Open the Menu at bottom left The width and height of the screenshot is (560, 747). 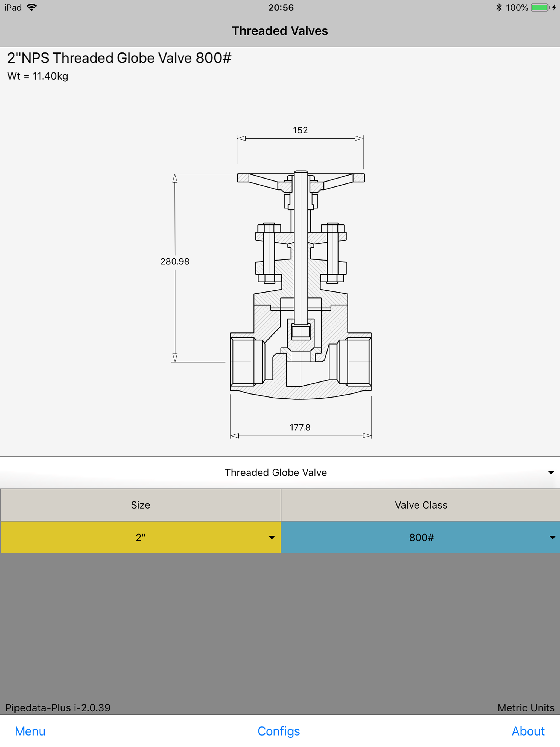click(x=30, y=731)
